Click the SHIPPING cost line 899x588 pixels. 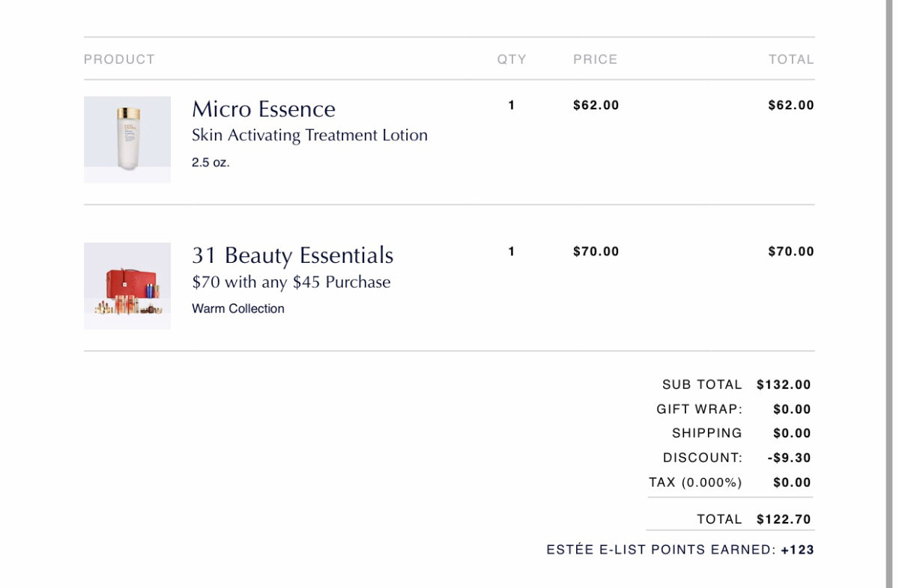coord(742,433)
